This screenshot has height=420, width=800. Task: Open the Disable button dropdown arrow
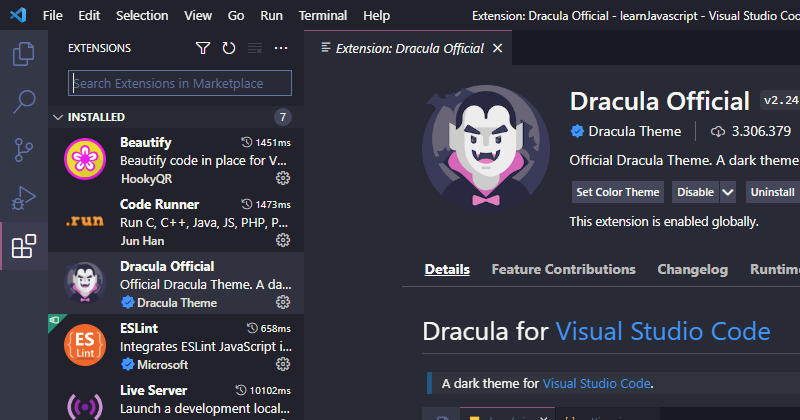tap(728, 192)
